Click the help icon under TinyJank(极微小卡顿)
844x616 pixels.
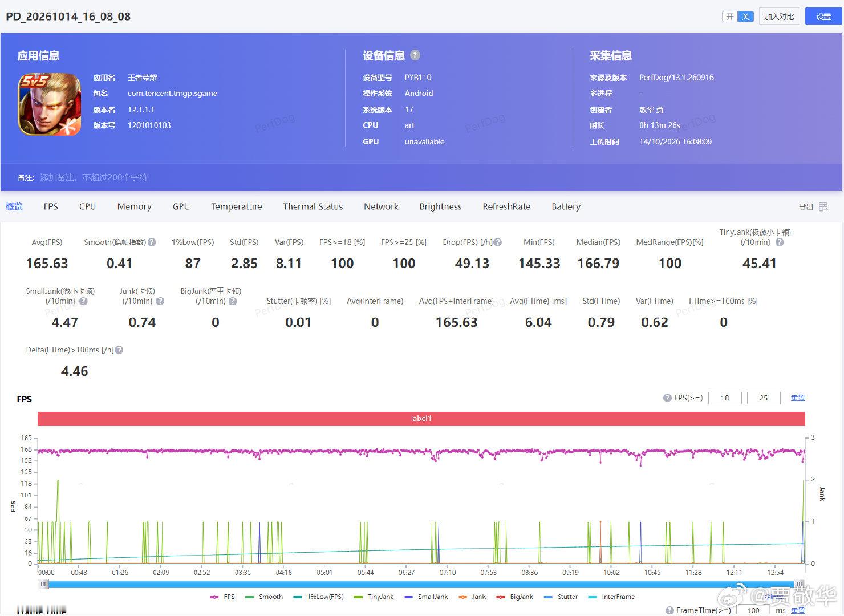[x=780, y=242]
